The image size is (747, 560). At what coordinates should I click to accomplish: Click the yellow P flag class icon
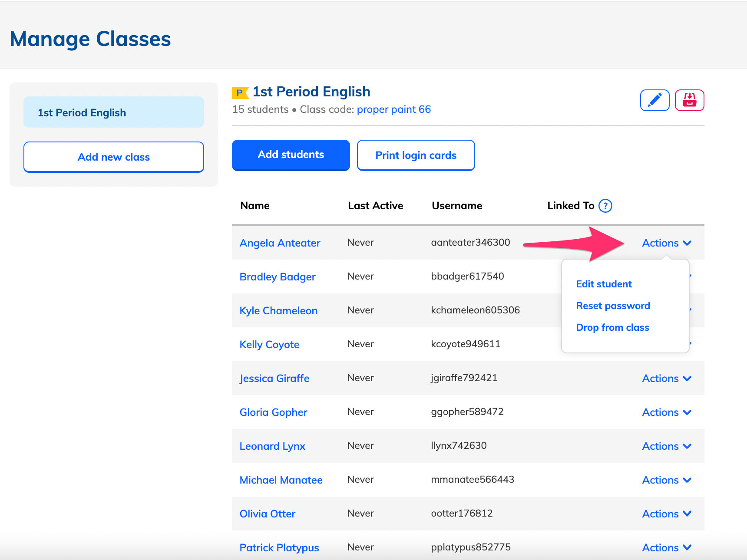tap(240, 92)
